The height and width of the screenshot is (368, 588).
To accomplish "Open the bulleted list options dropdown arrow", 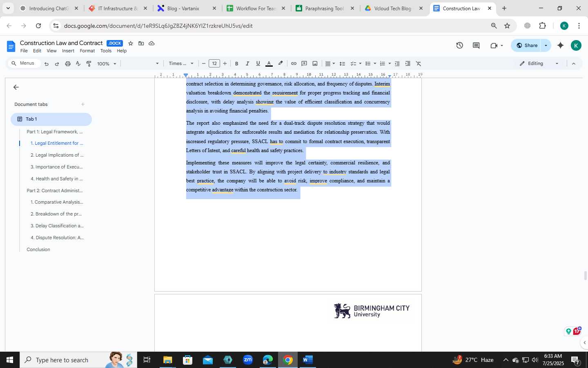I will [375, 64].
